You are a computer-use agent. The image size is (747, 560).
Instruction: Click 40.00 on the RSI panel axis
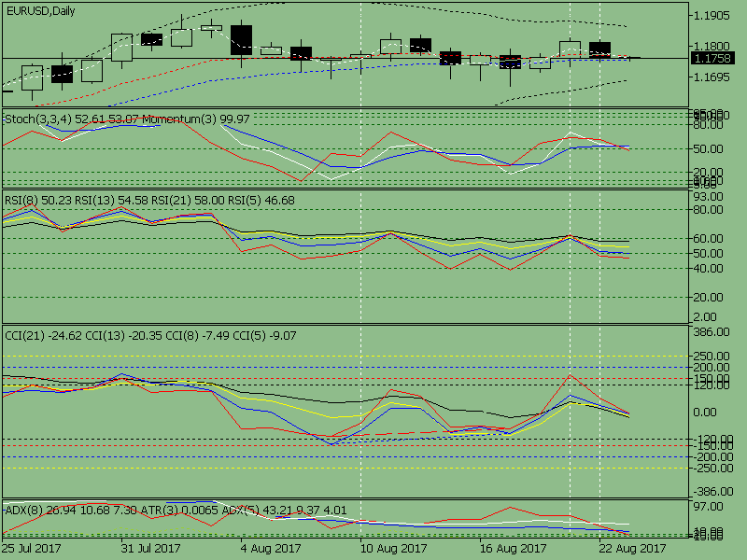pyautogui.click(x=708, y=269)
